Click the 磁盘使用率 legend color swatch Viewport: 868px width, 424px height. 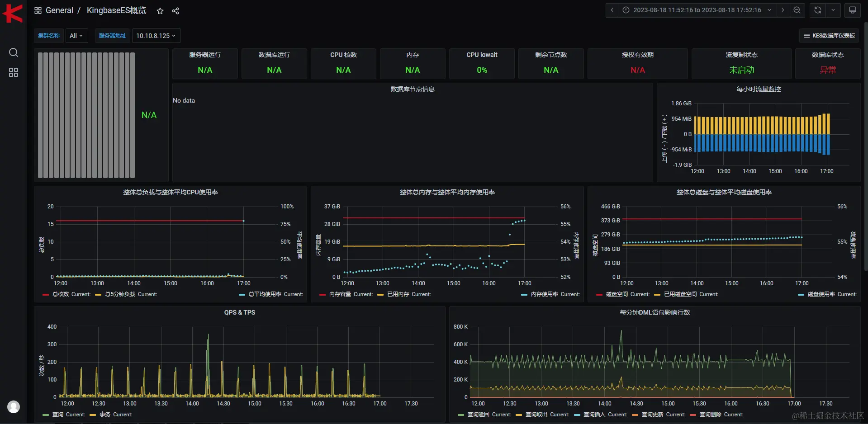click(801, 295)
